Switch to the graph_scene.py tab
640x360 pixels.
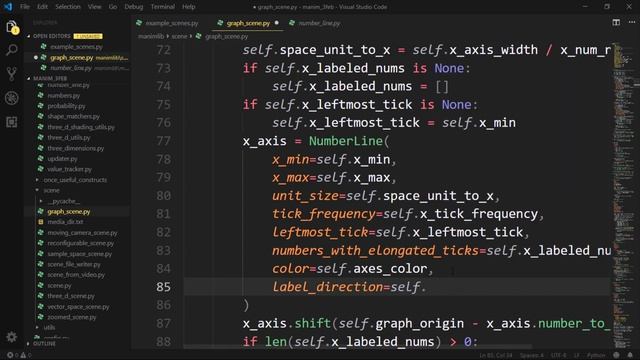pyautogui.click(x=249, y=23)
